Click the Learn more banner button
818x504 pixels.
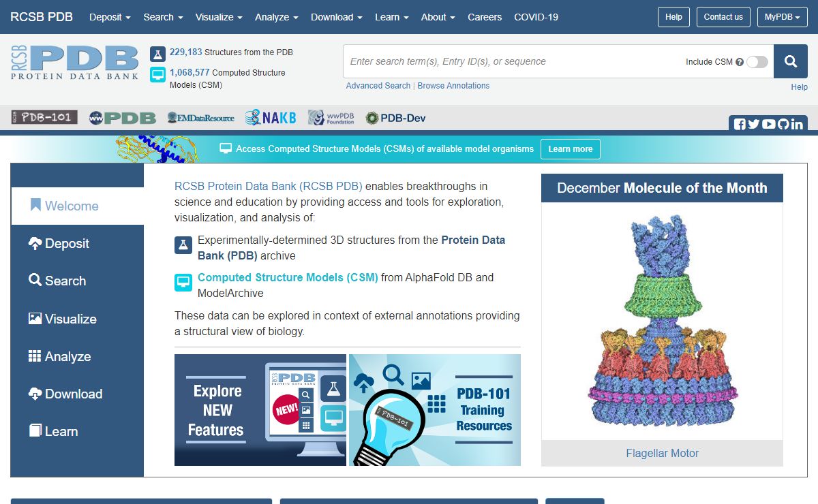pos(571,149)
